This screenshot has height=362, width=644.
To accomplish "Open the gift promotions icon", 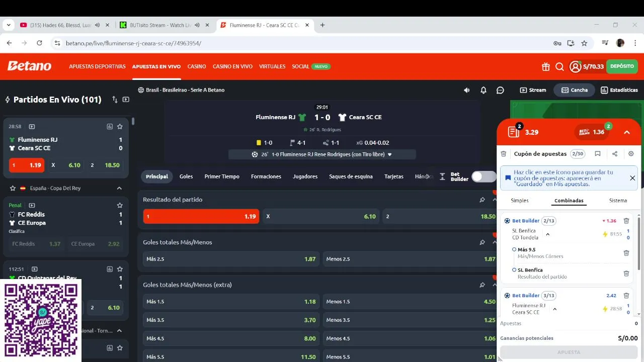I will coord(546,66).
